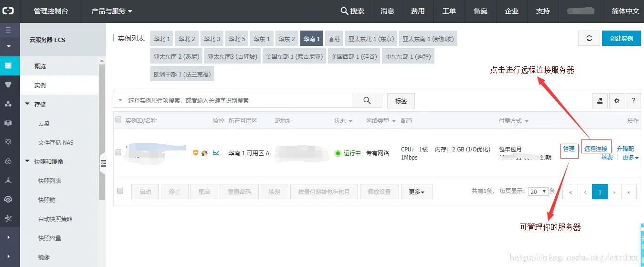Open 管理控制台 in top bar
This screenshot has width=644, height=267.
pos(51,11)
